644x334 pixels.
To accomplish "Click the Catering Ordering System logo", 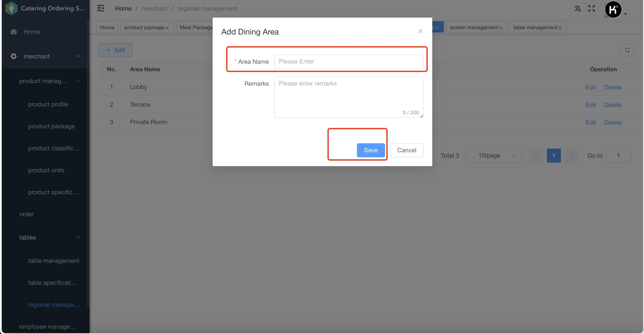I will (11, 8).
